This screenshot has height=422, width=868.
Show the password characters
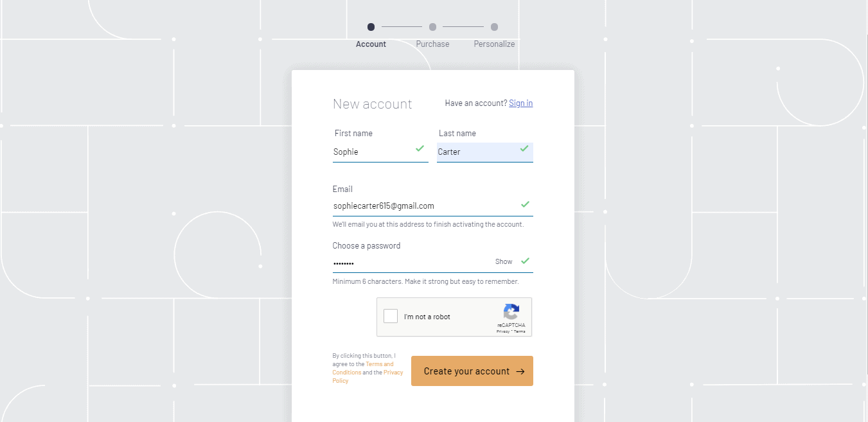(504, 261)
